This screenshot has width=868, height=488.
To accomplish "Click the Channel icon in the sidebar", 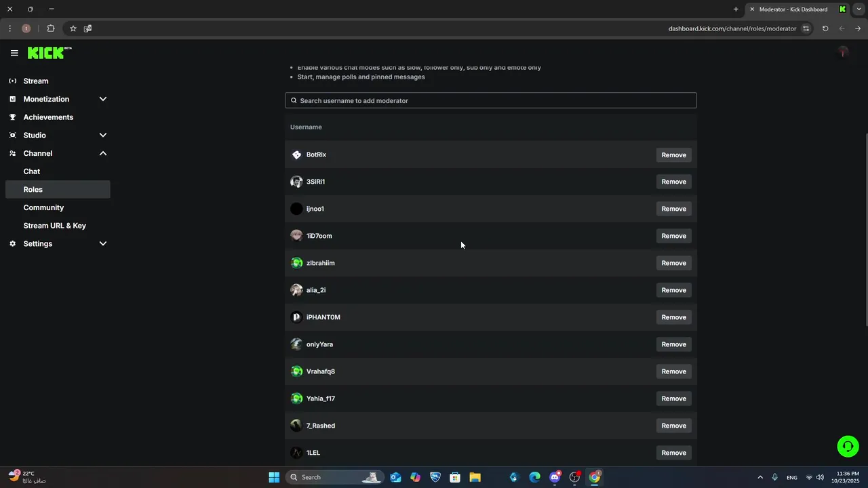I will (x=12, y=153).
